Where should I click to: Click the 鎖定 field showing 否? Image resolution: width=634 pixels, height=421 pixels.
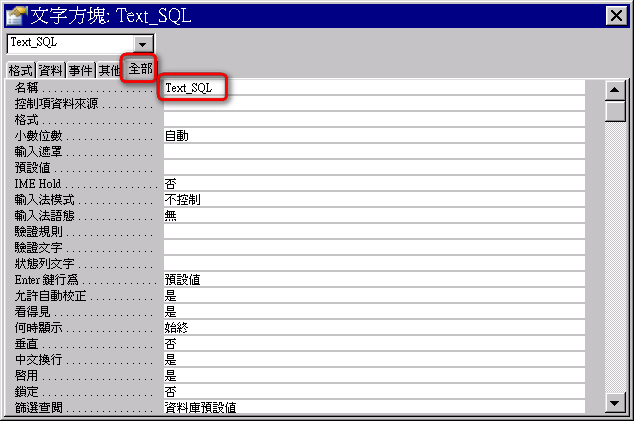click(x=374, y=391)
